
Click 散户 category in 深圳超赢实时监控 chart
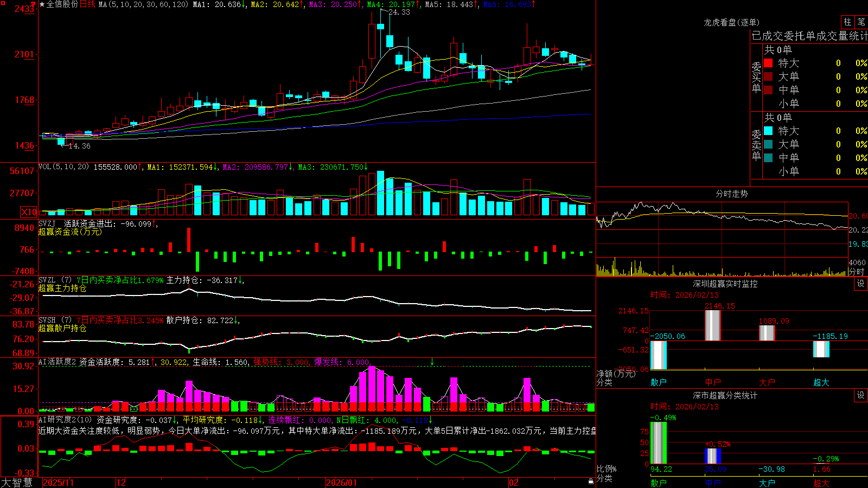[x=658, y=382]
